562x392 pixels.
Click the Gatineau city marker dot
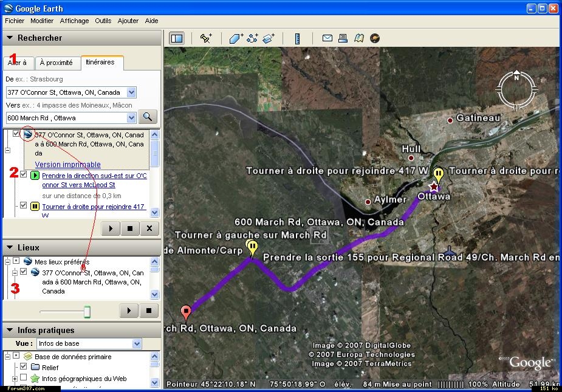click(x=450, y=120)
